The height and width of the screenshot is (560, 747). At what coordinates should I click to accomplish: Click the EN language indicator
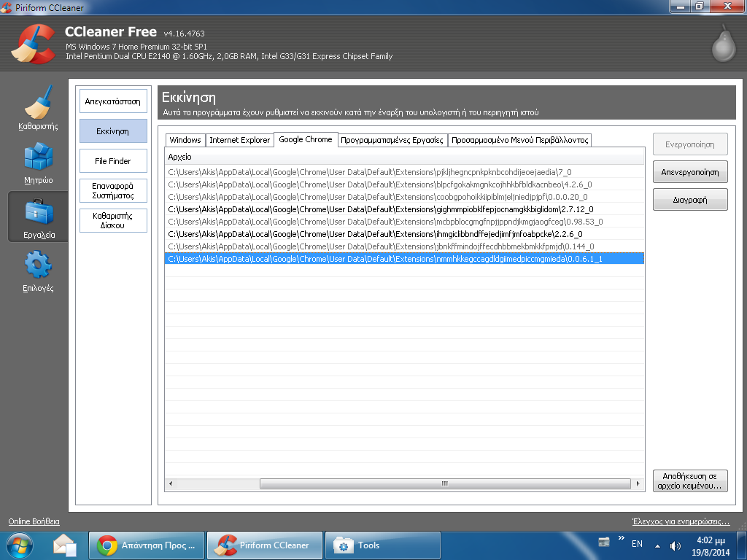637,544
